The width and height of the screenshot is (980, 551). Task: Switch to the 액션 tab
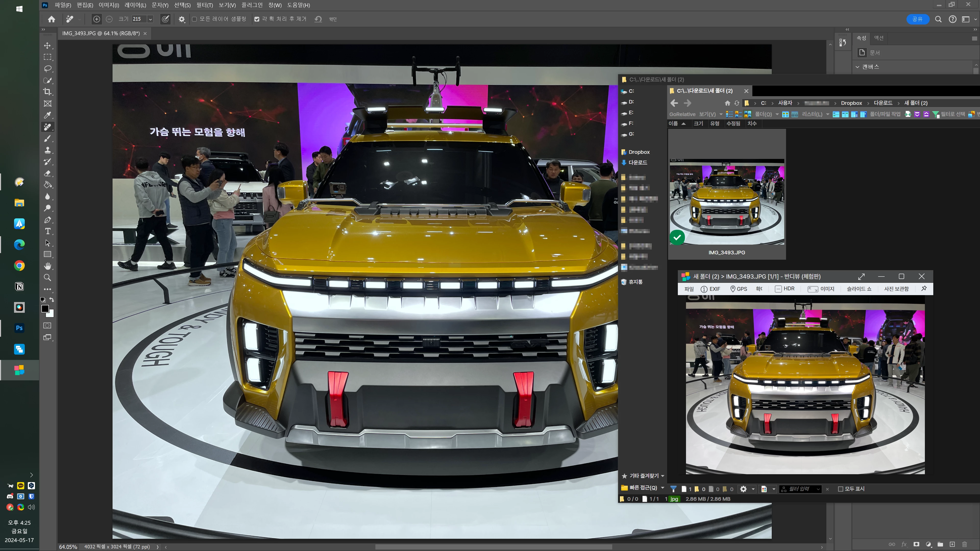click(x=878, y=38)
